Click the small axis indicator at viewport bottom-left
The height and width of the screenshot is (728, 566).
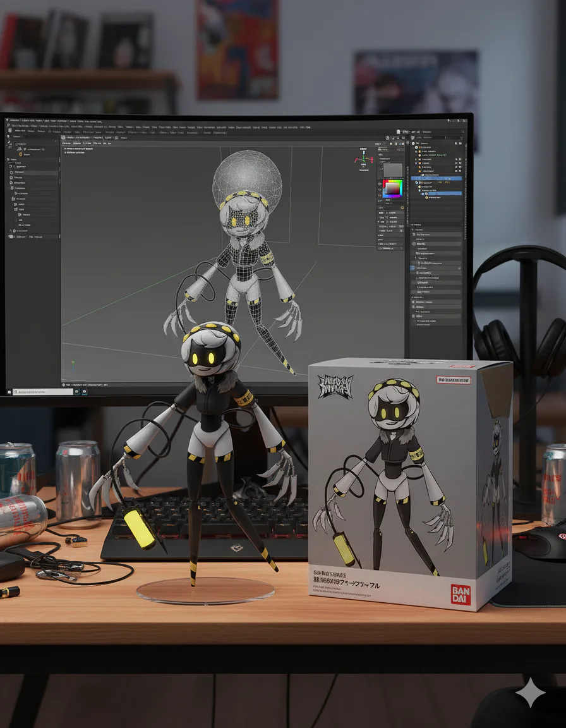[x=73, y=365]
